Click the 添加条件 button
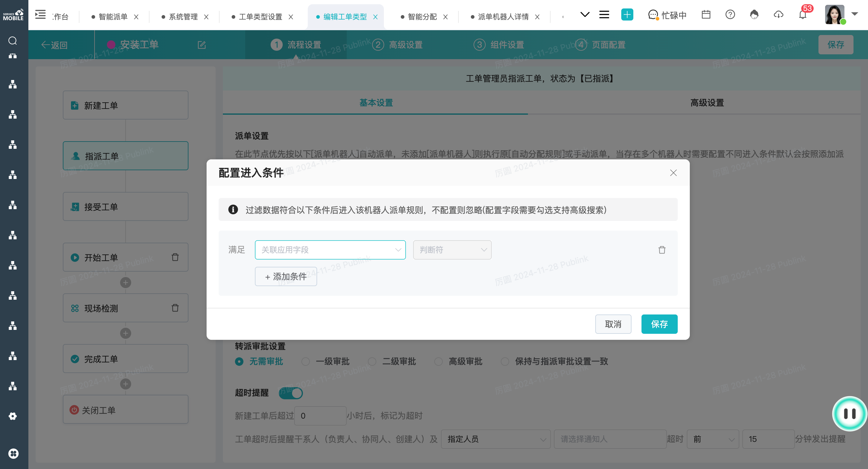868x469 pixels. pyautogui.click(x=286, y=276)
